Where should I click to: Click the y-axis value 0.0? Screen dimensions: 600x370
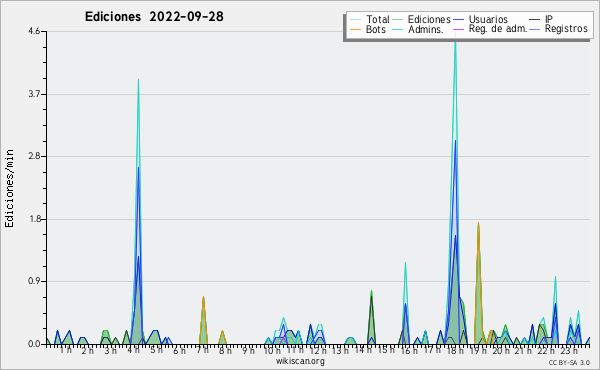click(34, 344)
